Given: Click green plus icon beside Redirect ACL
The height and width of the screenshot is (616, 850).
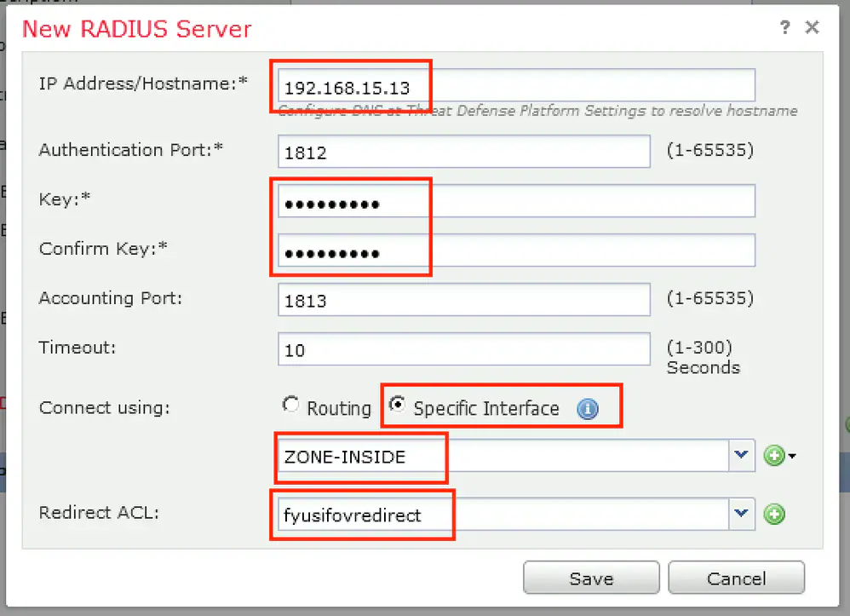Looking at the screenshot, I should (x=774, y=515).
